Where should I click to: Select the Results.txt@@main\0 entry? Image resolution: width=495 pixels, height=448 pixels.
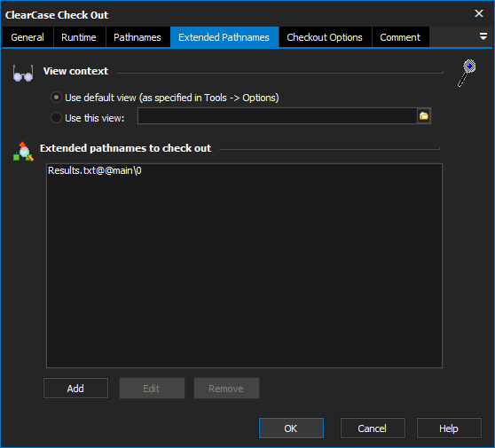point(95,170)
